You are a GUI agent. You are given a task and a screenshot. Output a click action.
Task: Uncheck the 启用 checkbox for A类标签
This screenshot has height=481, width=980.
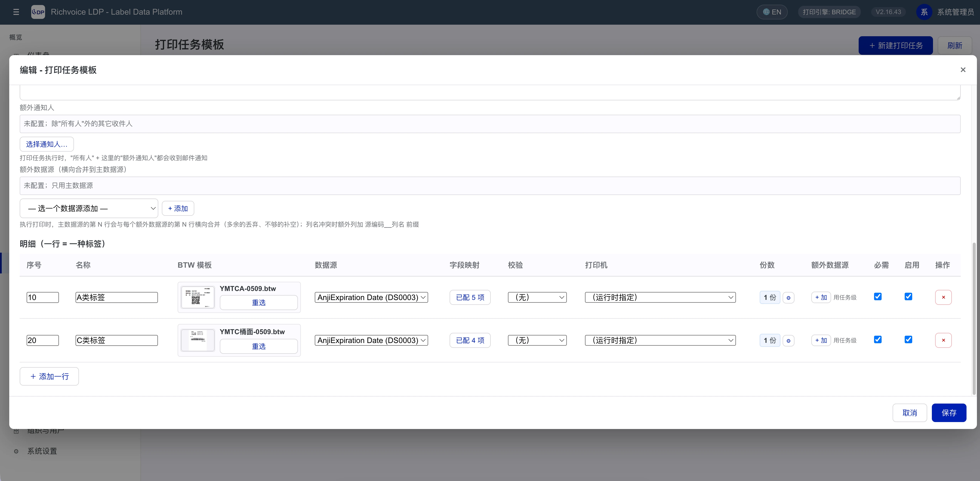point(908,296)
